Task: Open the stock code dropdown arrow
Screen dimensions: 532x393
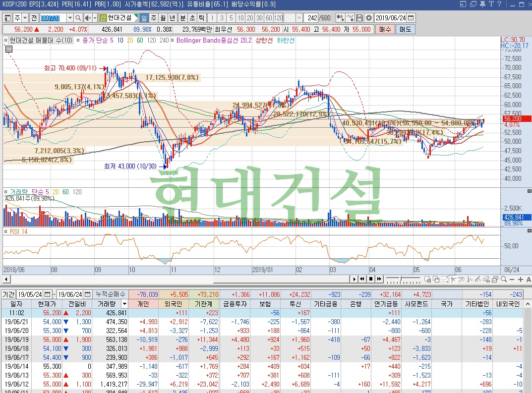Action: tap(70, 18)
